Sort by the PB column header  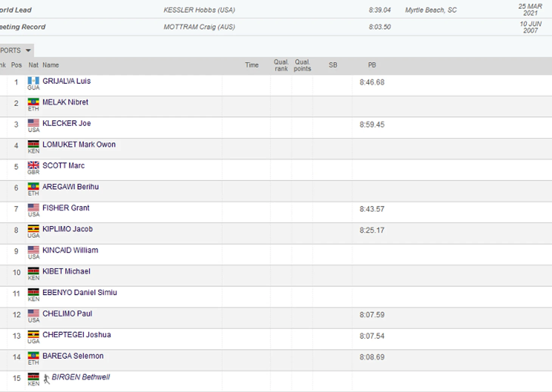(372, 65)
